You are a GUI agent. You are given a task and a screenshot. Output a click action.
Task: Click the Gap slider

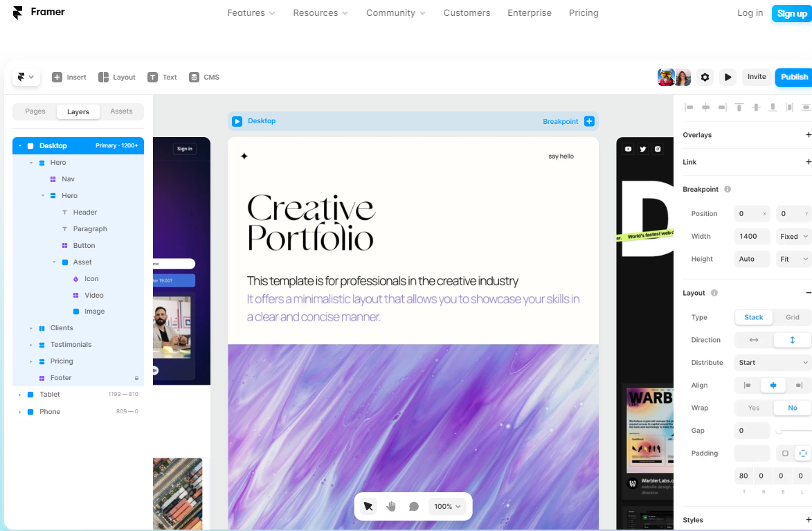793,431
